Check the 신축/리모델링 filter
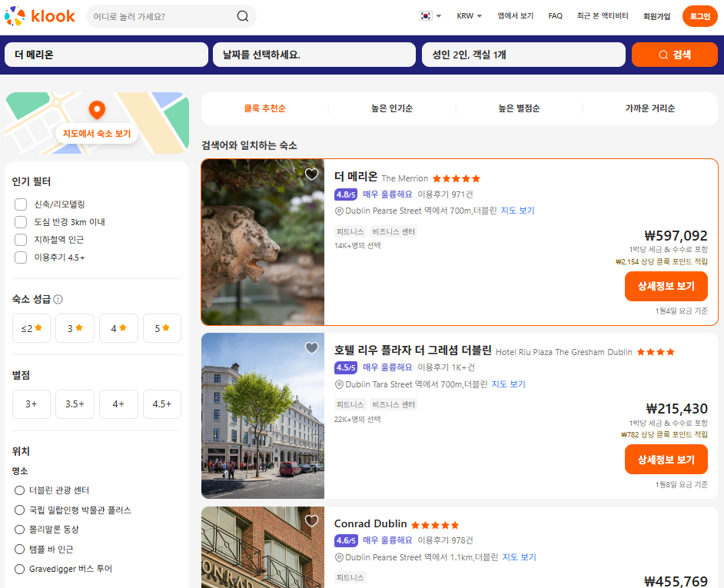 click(x=21, y=204)
